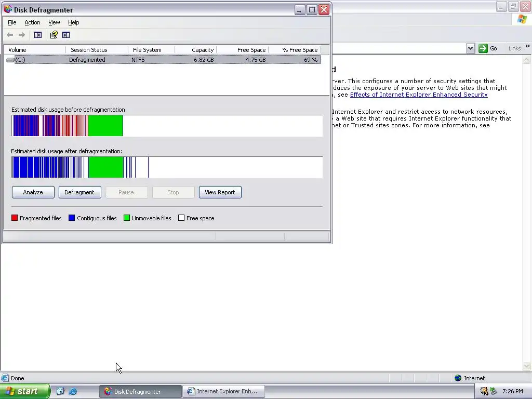The height and width of the screenshot is (399, 532).
Task: Click the before-defragmentation disk usage bar
Action: 167,126
